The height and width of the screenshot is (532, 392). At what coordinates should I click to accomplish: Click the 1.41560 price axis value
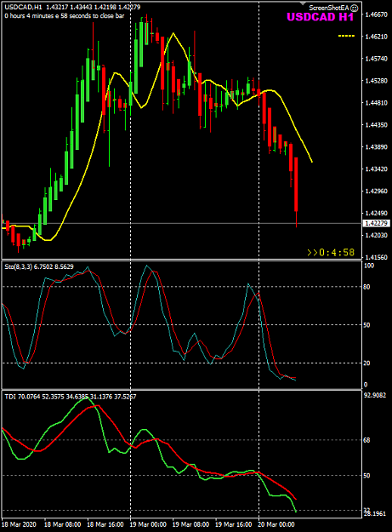pyautogui.click(x=376, y=257)
